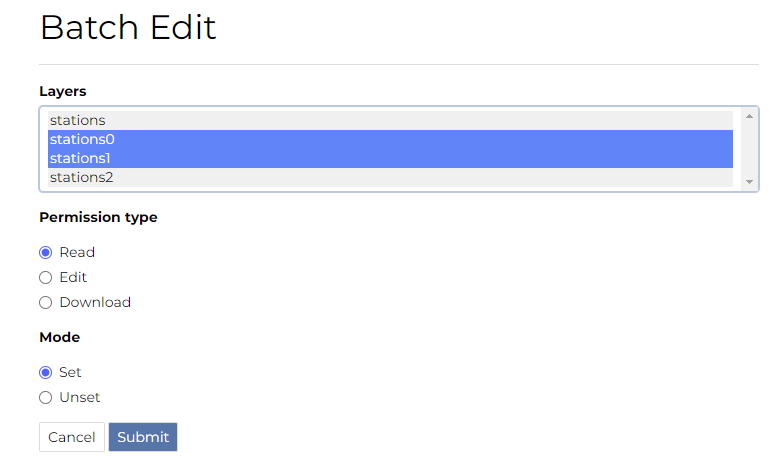774x471 pixels.
Task: Click the Layers list scrollbar track
Action: [750, 149]
